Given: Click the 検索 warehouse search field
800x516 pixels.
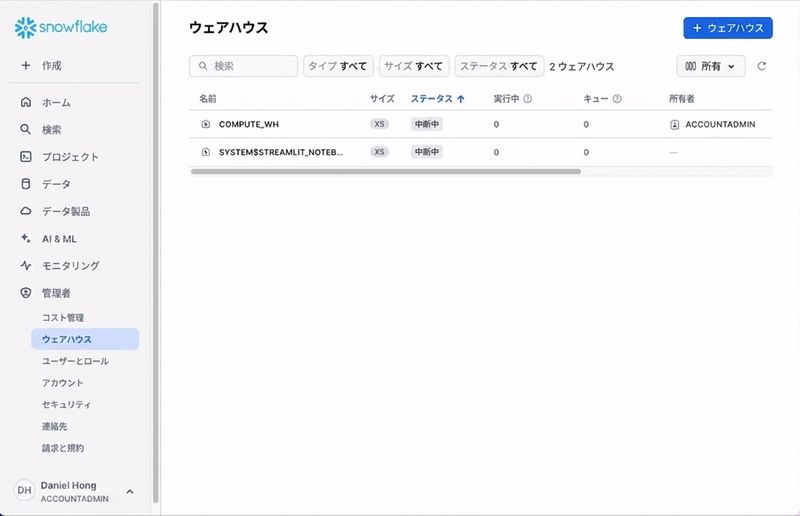Looking at the screenshot, I should [243, 66].
